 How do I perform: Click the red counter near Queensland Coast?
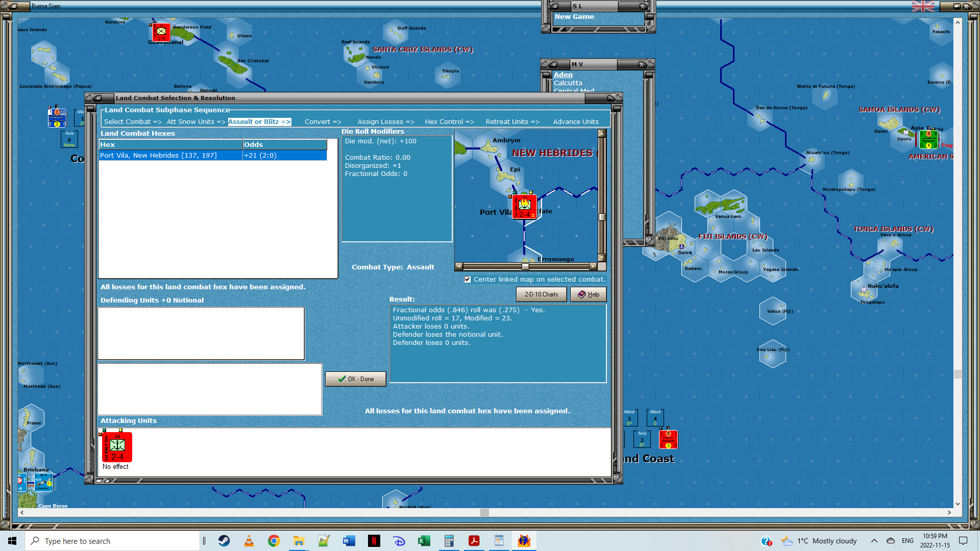click(668, 439)
